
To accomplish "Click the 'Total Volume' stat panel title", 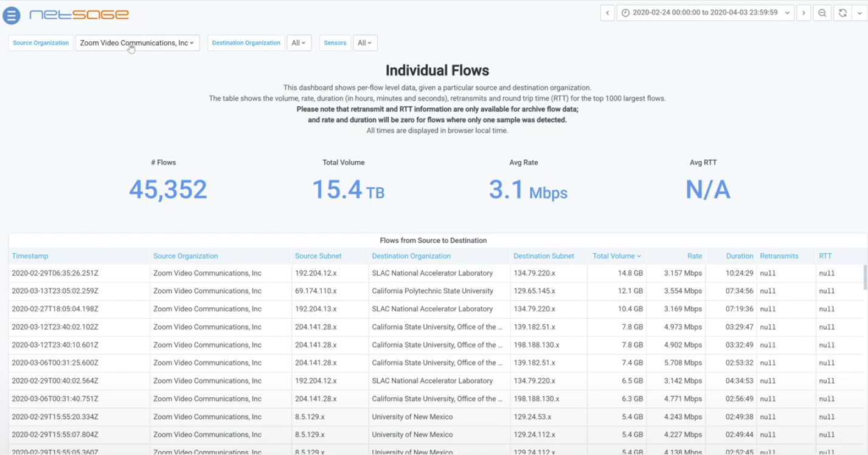I will pyautogui.click(x=344, y=162).
